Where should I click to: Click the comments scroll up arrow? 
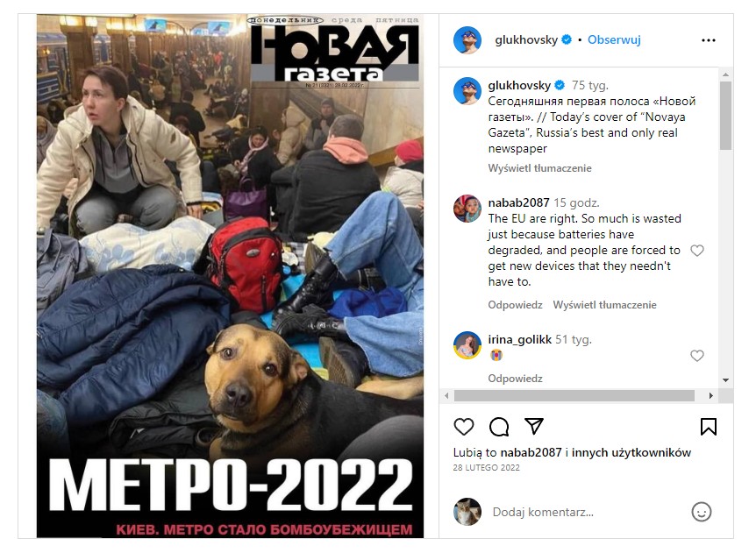pyautogui.click(x=725, y=74)
